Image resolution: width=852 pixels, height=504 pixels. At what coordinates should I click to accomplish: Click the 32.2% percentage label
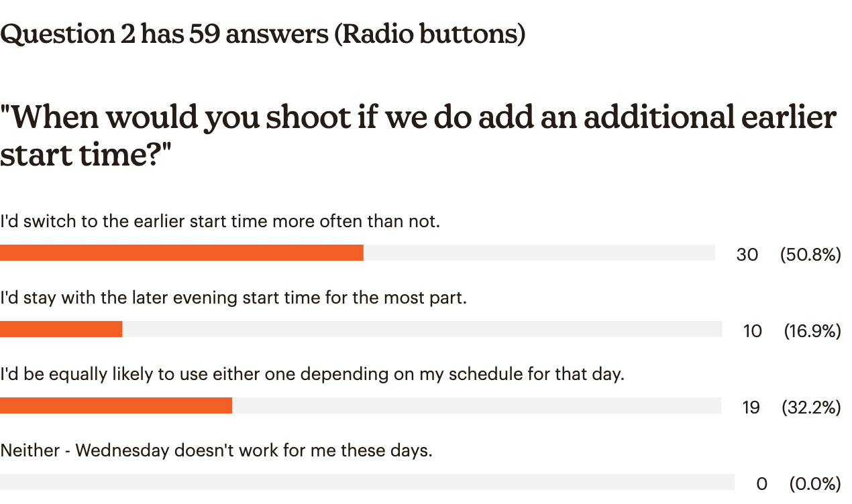[811, 407]
